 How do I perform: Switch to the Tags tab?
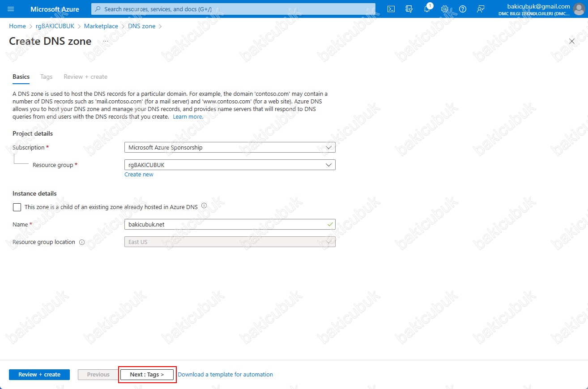pyautogui.click(x=47, y=77)
